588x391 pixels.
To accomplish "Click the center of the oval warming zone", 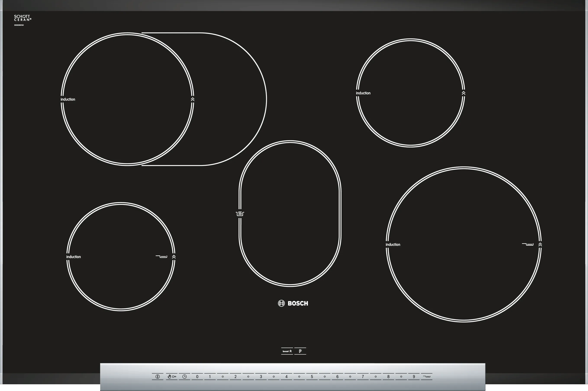I will [290, 214].
